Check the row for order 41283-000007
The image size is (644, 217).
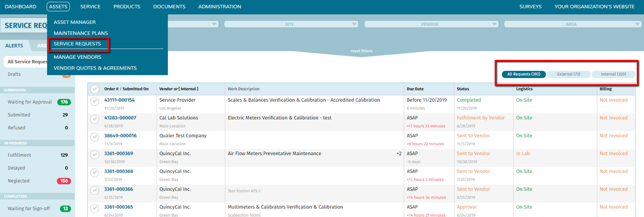point(95,119)
